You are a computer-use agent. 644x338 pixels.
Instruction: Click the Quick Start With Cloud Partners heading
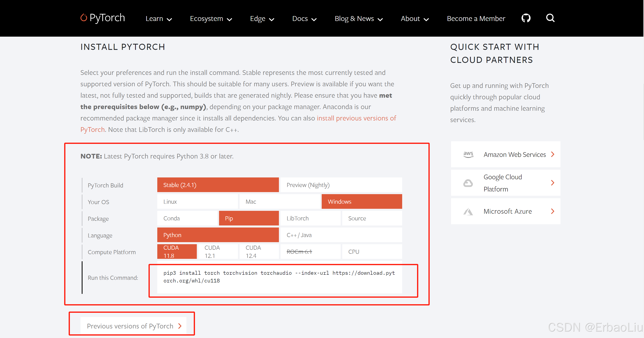[x=495, y=54]
